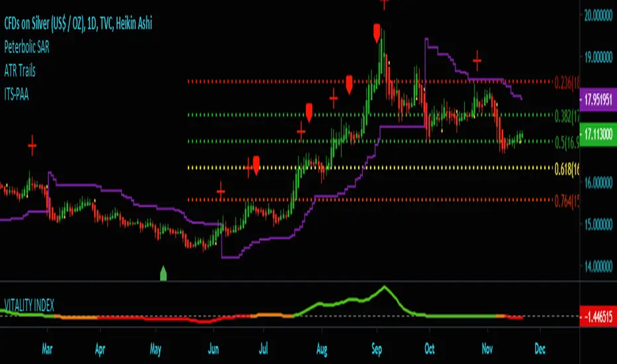617x364 pixels.
Task: Select the red plus marker just above the 0.5 line
Action: (x=301, y=131)
